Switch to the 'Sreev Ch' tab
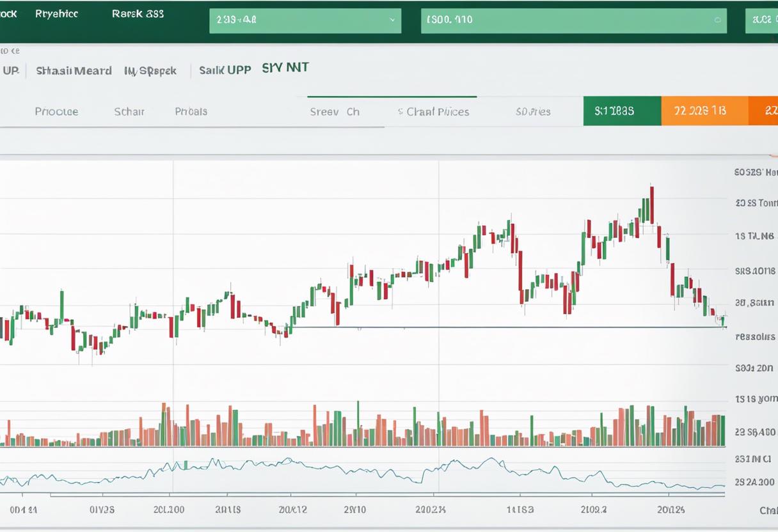Image resolution: width=778 pixels, height=532 pixels. coord(335,112)
